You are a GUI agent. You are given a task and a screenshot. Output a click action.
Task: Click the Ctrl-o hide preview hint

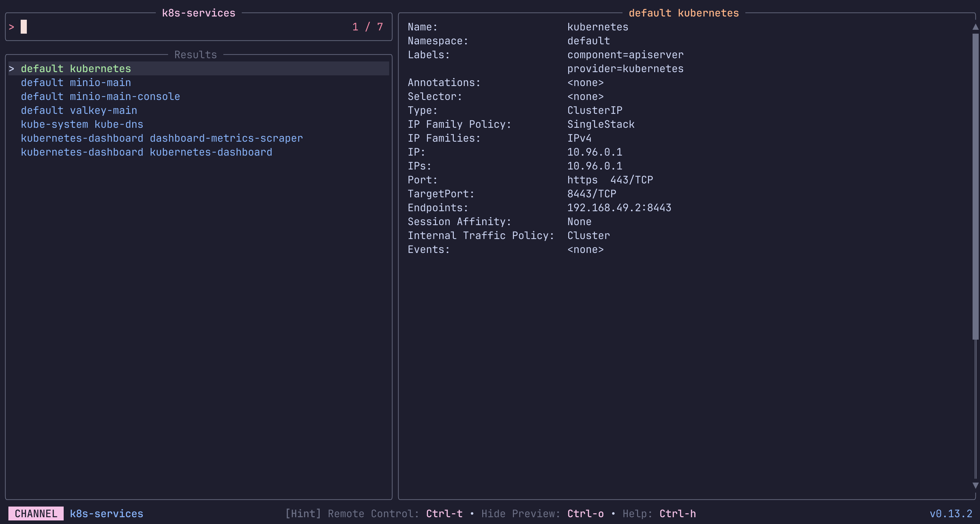click(585, 514)
